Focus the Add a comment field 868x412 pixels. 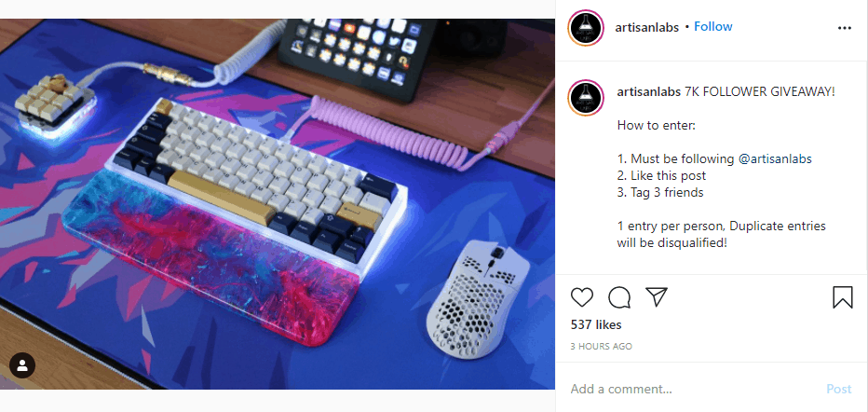pyautogui.click(x=694, y=389)
